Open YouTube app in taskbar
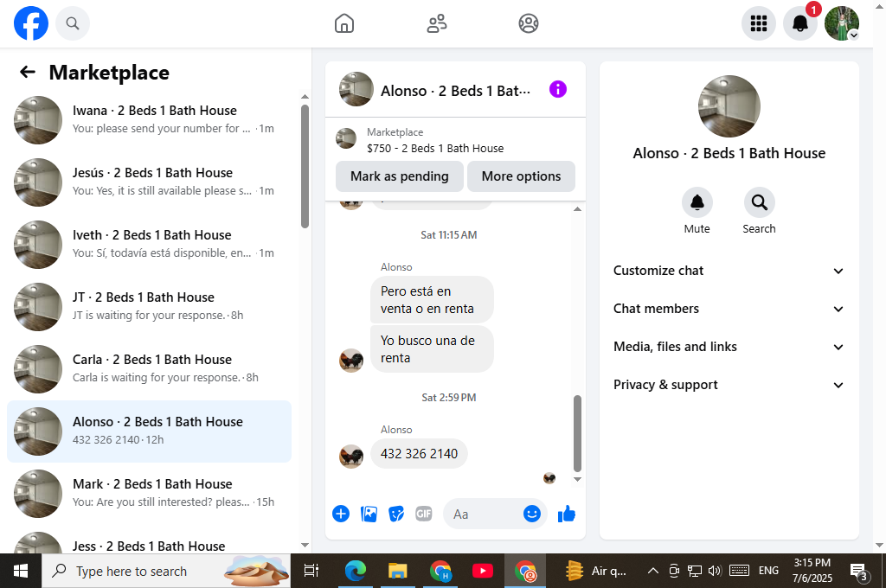The image size is (886, 588). (x=482, y=571)
